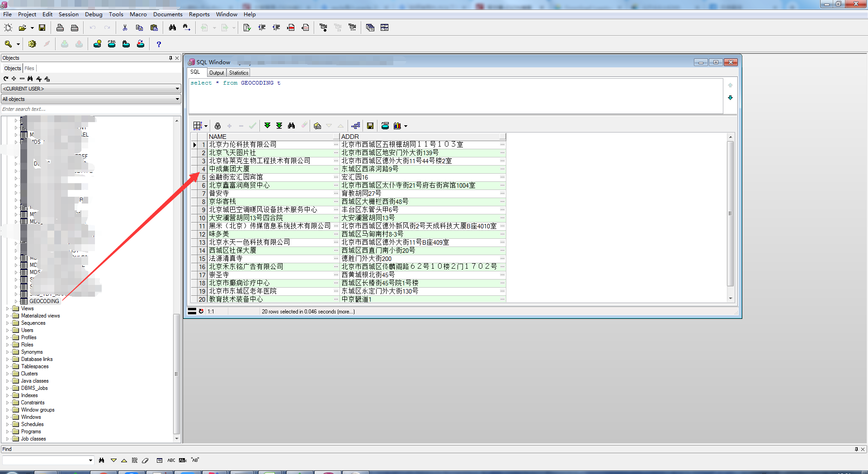Expand the Views folder
868x474 pixels.
(x=7, y=308)
